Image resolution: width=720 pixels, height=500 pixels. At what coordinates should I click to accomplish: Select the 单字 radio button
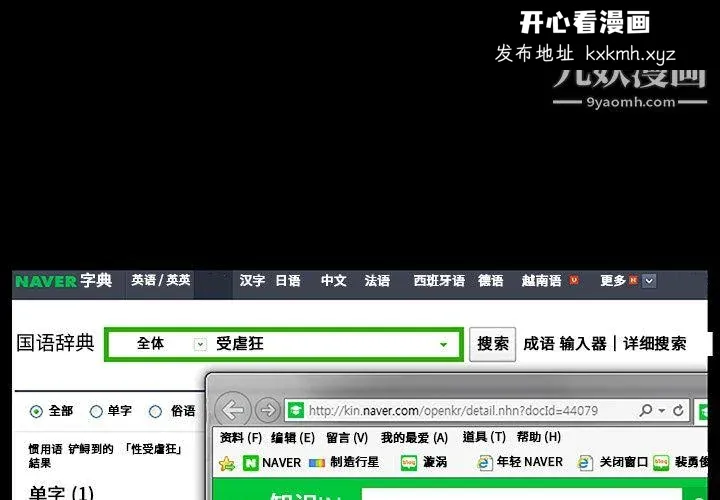(96, 411)
